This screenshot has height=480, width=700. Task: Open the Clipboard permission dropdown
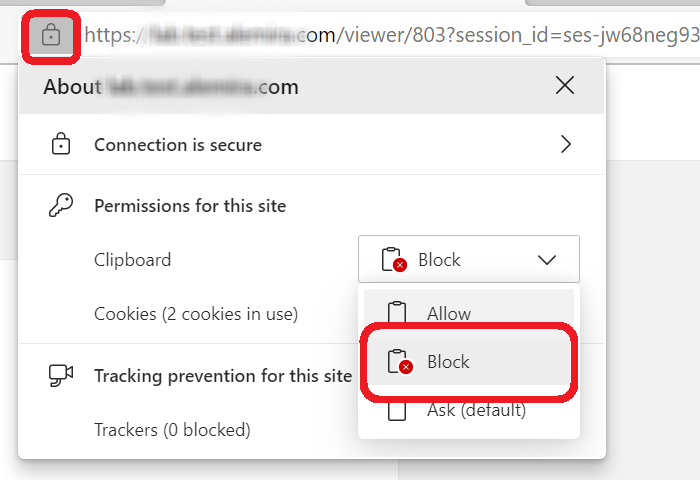(468, 260)
